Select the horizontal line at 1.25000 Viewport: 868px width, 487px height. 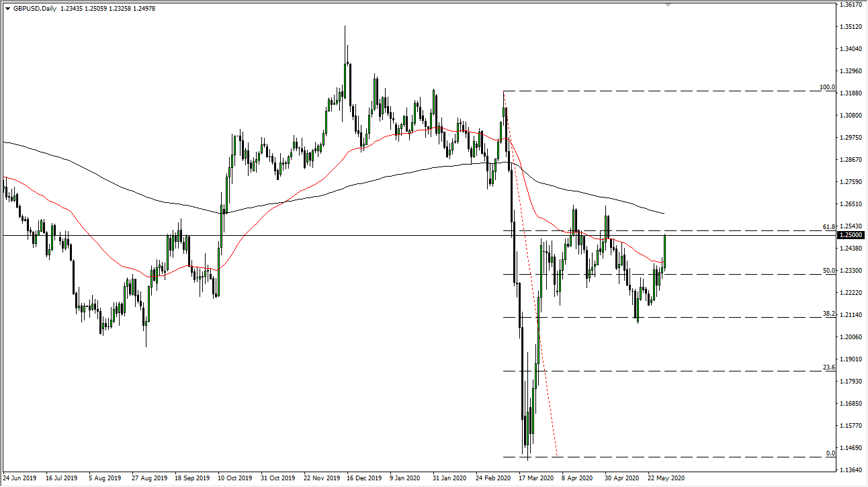pyautogui.click(x=403, y=235)
